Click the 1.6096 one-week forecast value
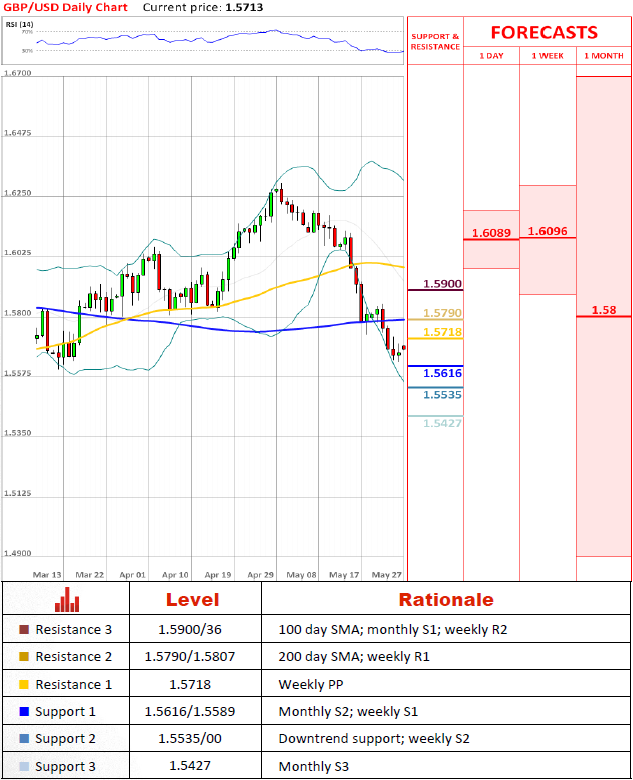The image size is (633, 780). [547, 231]
